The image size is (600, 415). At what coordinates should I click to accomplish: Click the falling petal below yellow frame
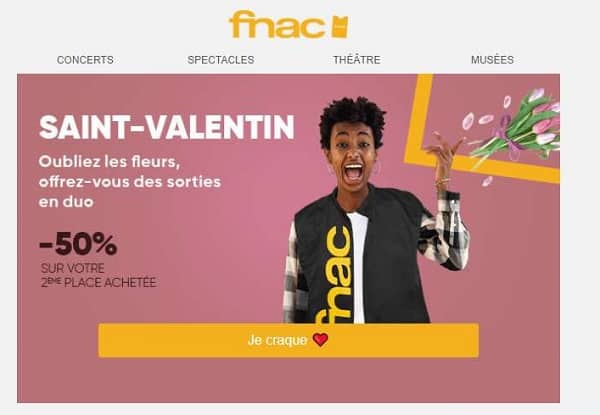(x=487, y=181)
